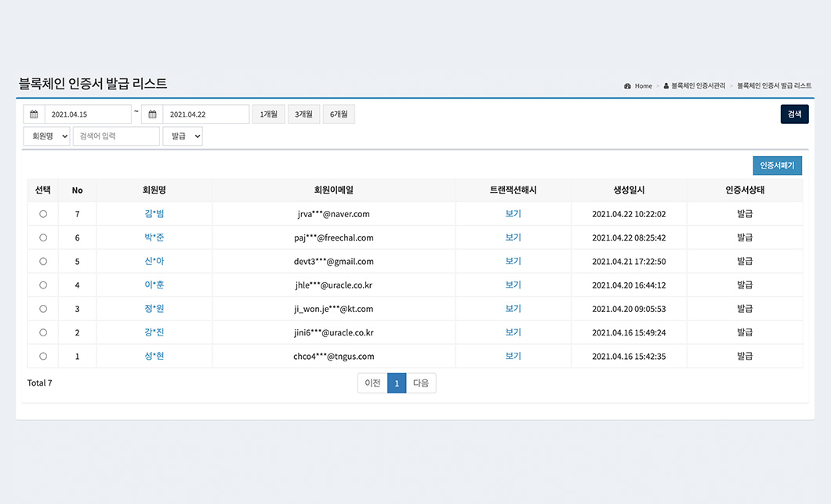The height and width of the screenshot is (504, 831).
Task: View transaction hash for row 1
Action: [513, 357]
